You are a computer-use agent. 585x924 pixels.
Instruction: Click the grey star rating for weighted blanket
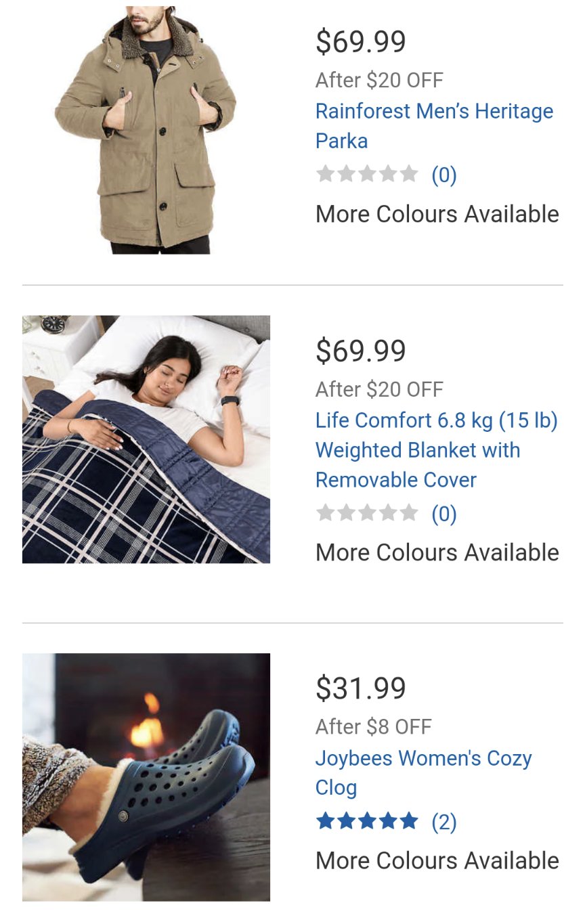tap(367, 514)
